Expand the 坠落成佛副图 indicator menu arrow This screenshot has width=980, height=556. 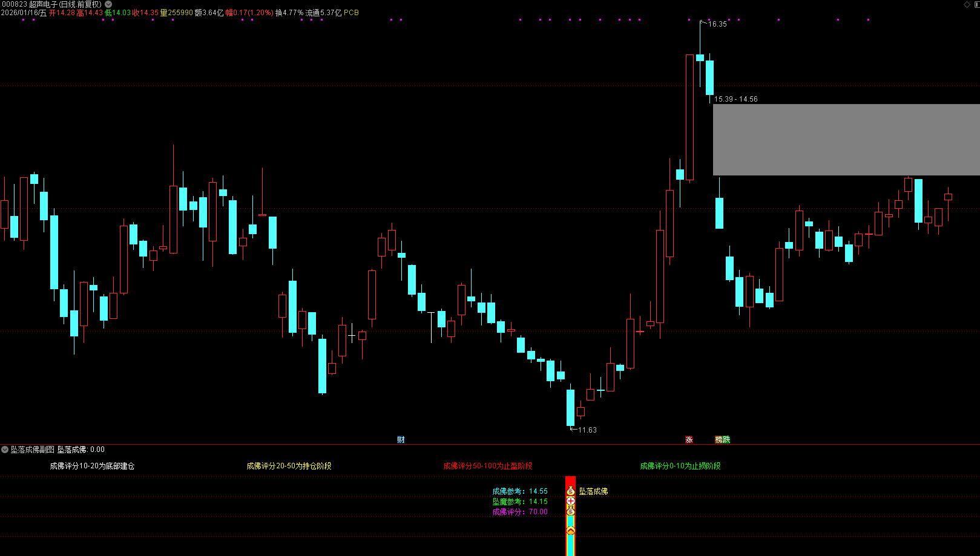click(5, 450)
